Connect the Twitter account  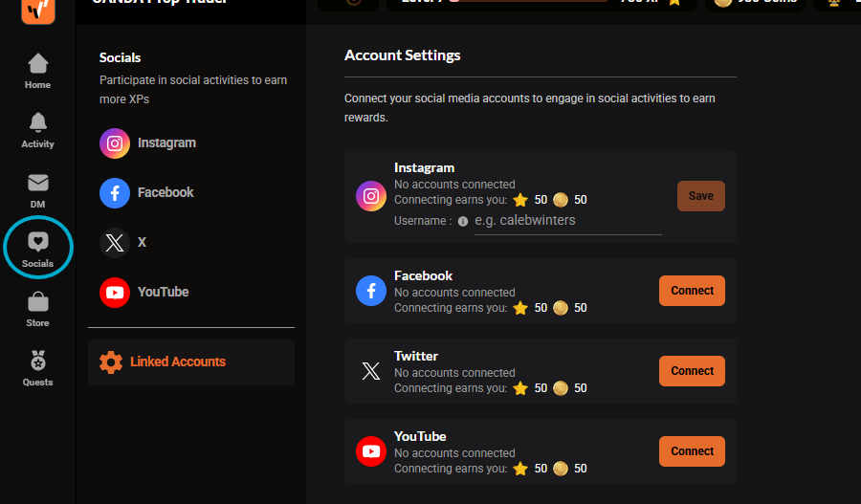(692, 371)
